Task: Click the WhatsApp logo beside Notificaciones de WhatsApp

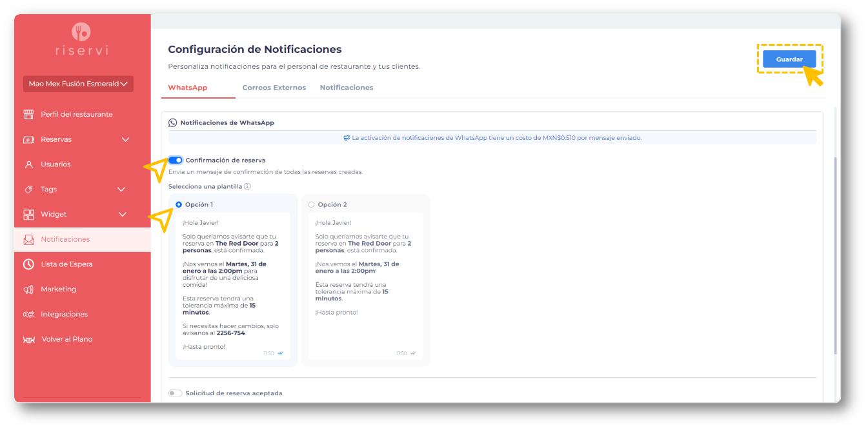Action: [x=172, y=122]
